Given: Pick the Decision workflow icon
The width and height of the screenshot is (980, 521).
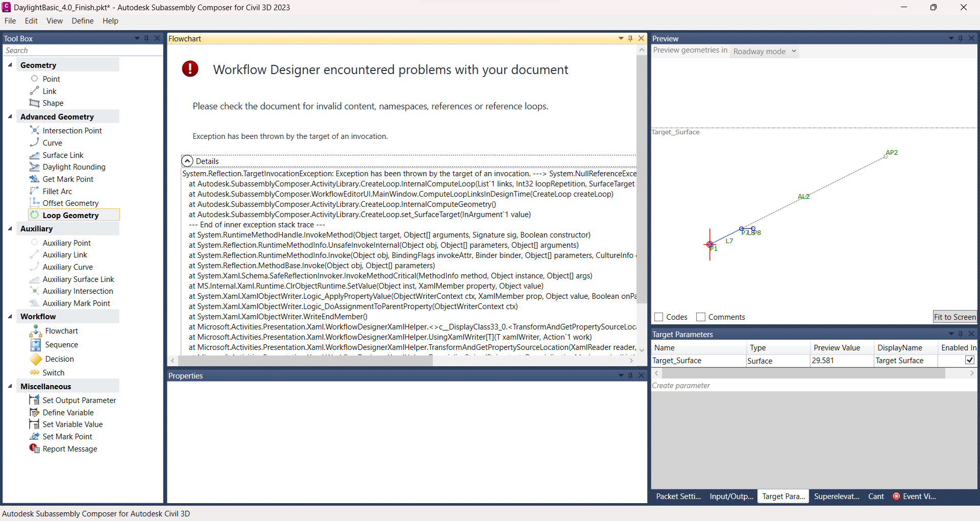Looking at the screenshot, I should coord(35,359).
